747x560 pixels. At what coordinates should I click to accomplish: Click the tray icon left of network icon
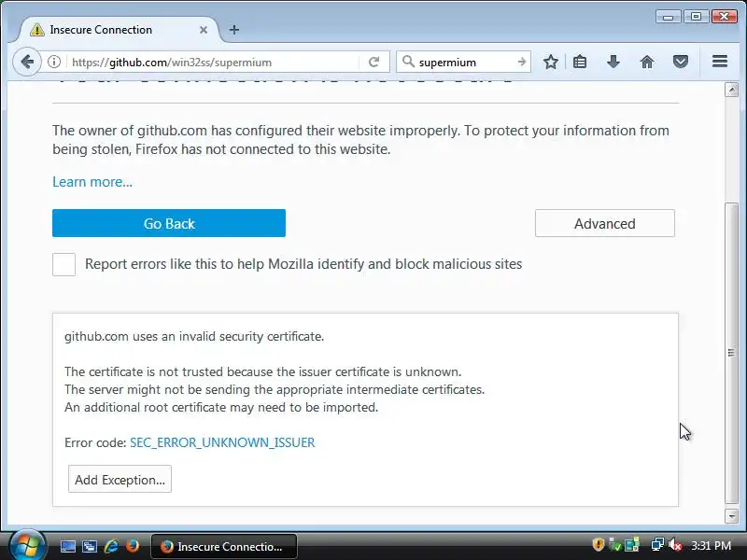point(632,545)
